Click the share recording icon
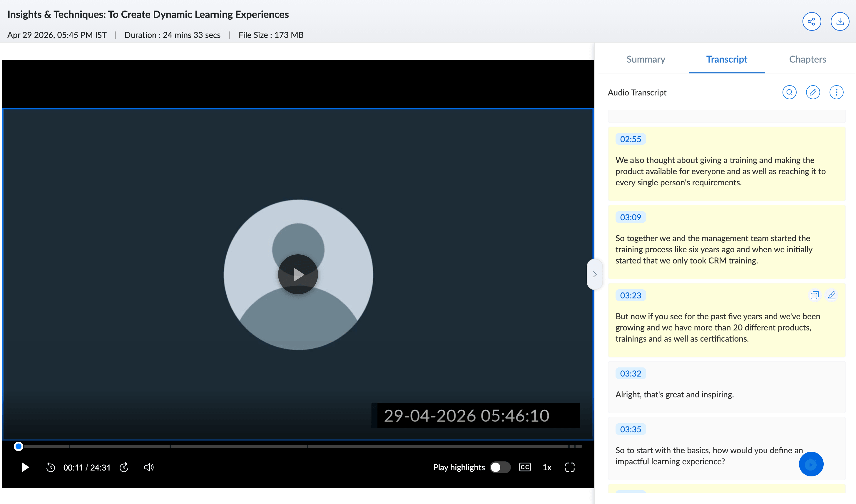 pyautogui.click(x=812, y=21)
